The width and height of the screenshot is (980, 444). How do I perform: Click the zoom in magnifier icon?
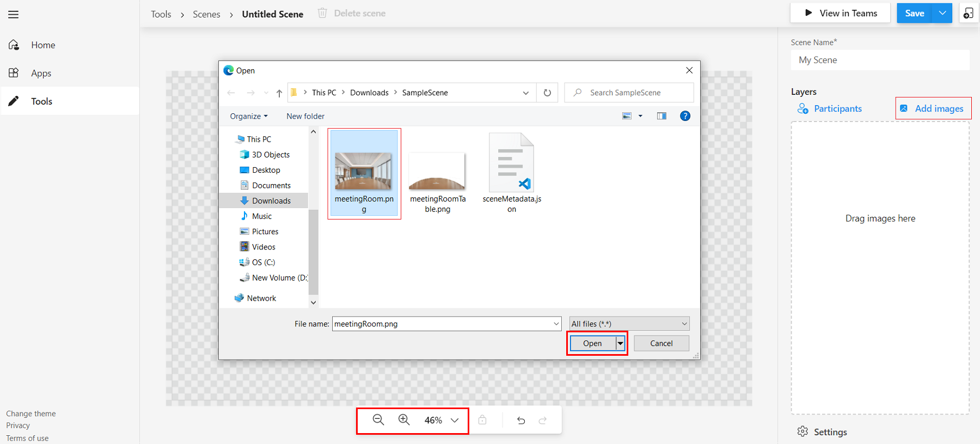click(x=404, y=420)
